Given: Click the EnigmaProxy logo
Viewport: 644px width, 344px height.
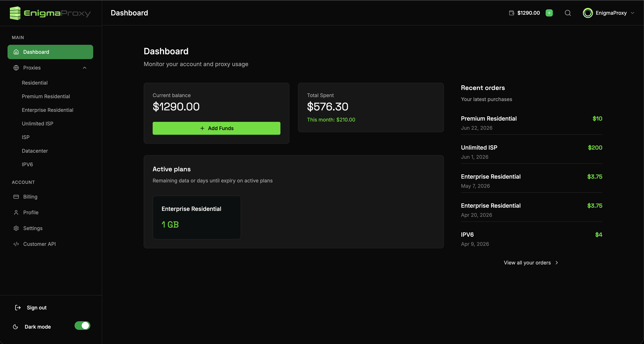Looking at the screenshot, I should tap(50, 13).
